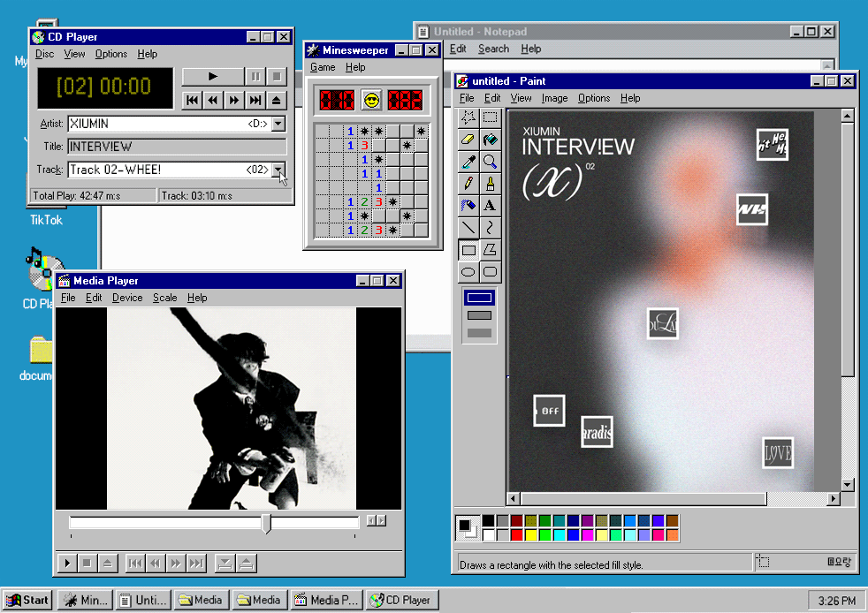
Task: Select the Magnifier tool in Paint
Action: (x=490, y=162)
